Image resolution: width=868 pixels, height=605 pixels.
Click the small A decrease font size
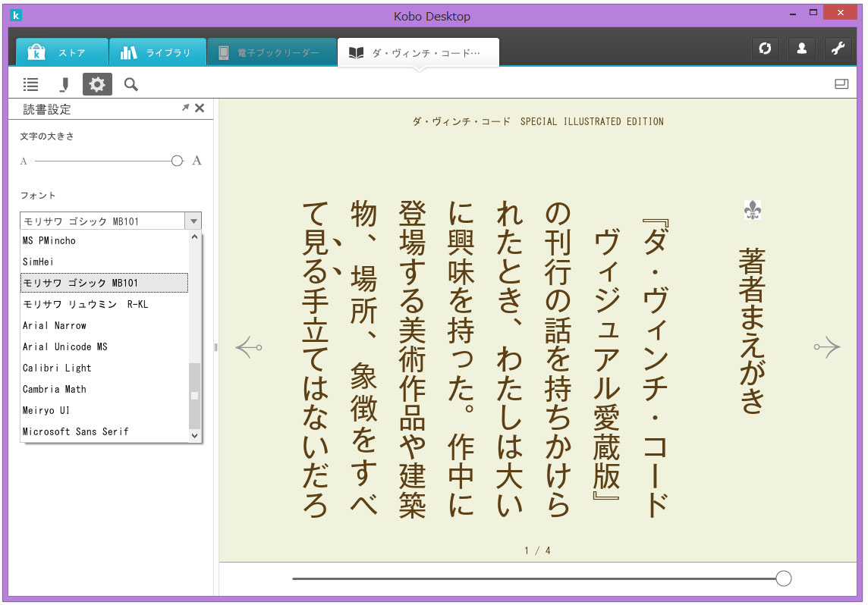tap(24, 161)
